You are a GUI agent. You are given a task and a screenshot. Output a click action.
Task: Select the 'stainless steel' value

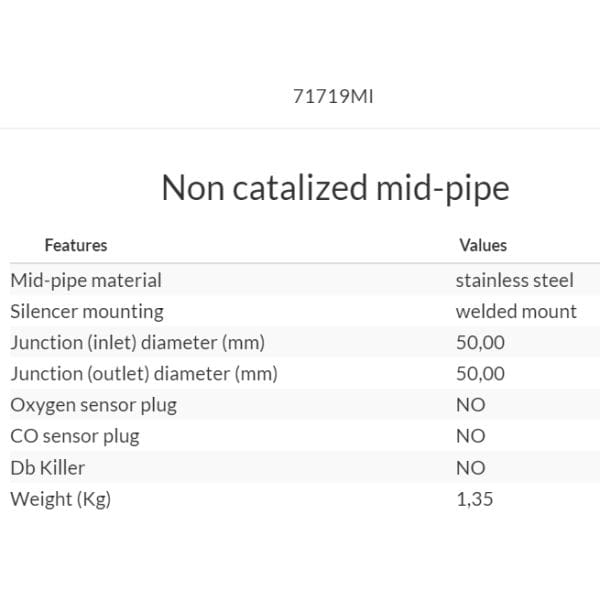[x=514, y=281]
